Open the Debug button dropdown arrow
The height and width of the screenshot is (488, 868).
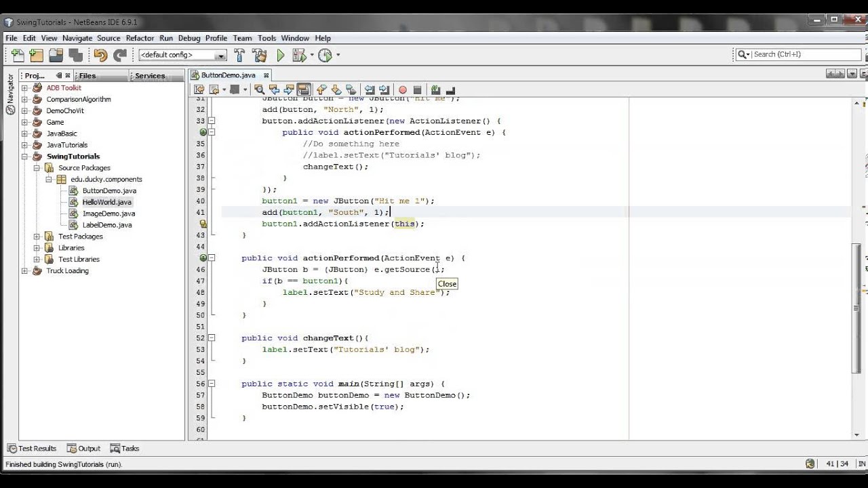pyautogui.click(x=312, y=55)
